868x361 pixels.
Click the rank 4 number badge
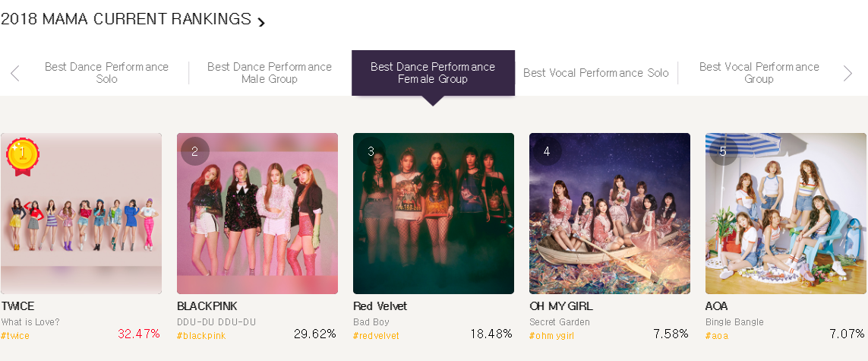[547, 151]
